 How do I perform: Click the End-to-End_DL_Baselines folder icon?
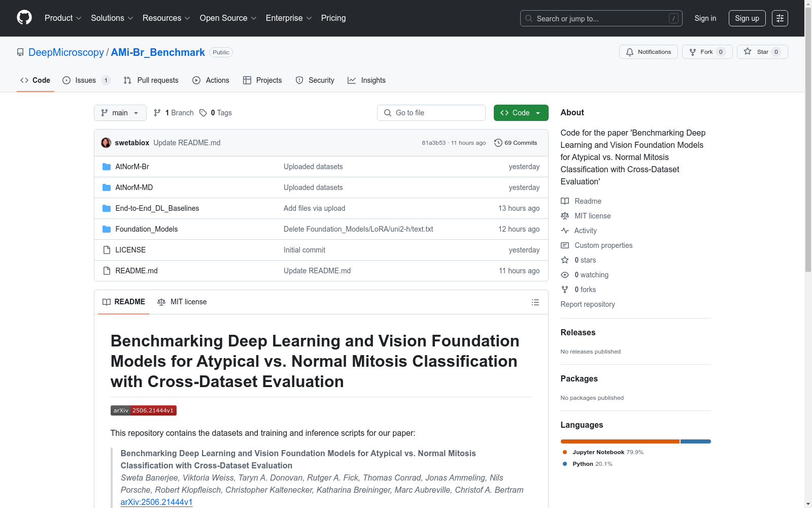pyautogui.click(x=107, y=208)
